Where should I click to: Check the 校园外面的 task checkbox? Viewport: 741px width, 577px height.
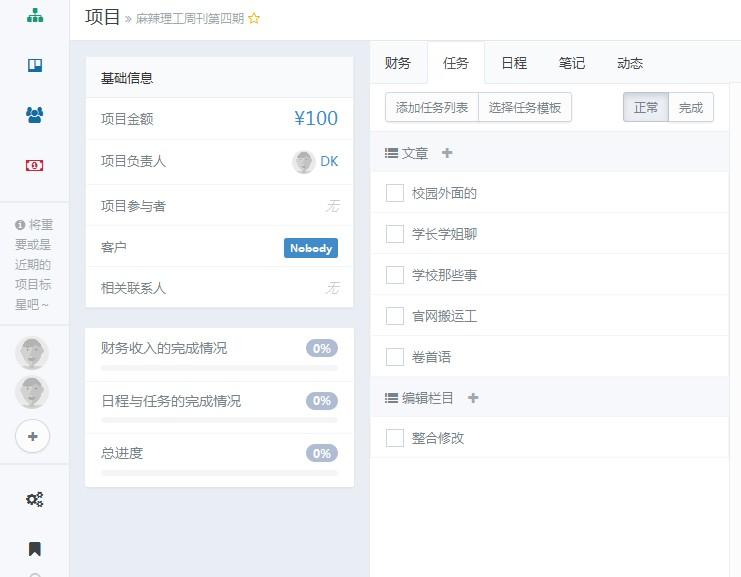pyautogui.click(x=395, y=193)
